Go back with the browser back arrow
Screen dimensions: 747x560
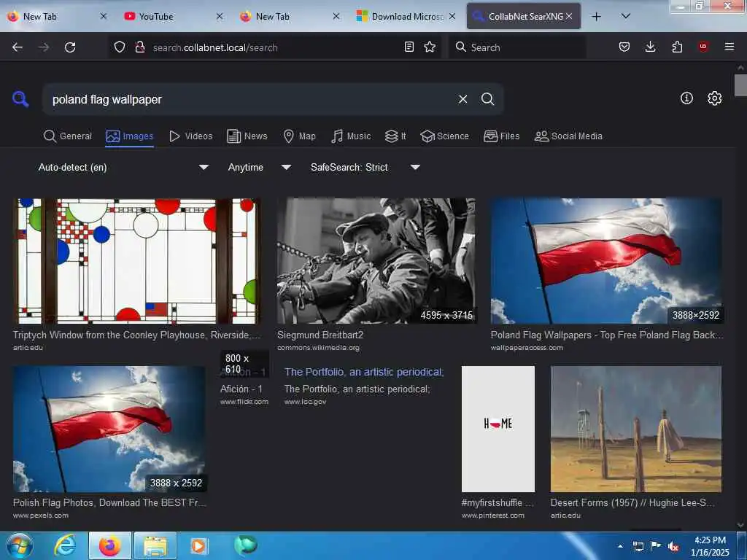coord(18,47)
